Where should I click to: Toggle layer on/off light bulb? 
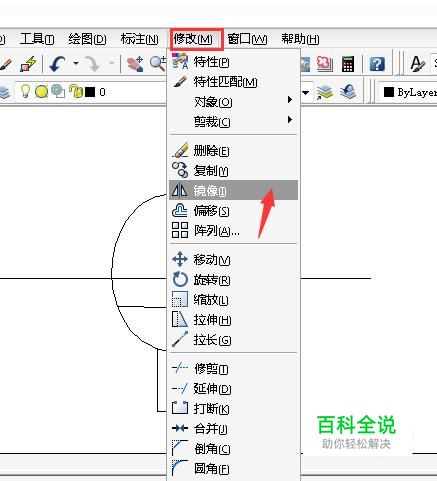(25, 91)
